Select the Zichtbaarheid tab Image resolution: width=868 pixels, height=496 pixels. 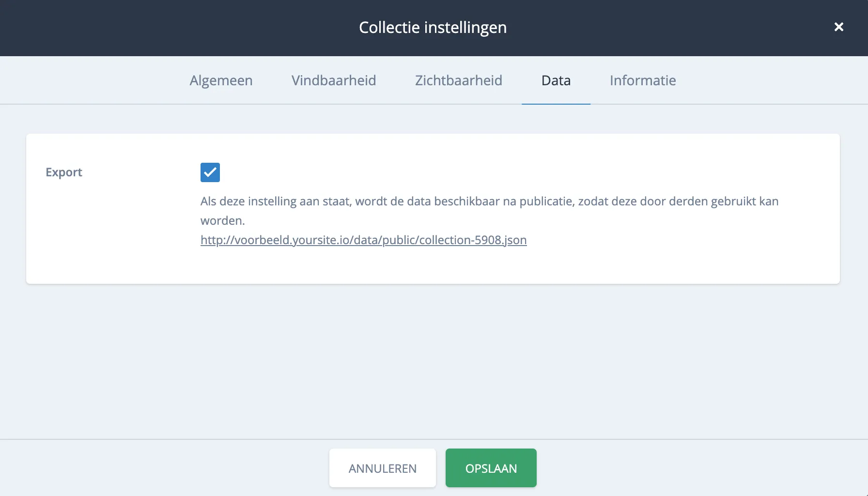coord(458,80)
